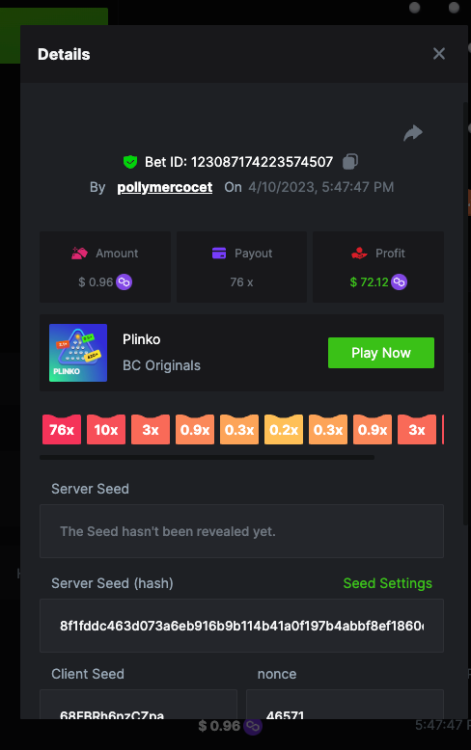Click the Profit currency coin icon

coord(399,282)
